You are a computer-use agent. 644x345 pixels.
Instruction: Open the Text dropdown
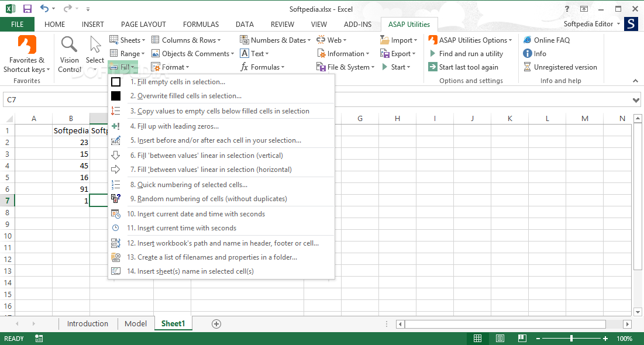(x=254, y=53)
